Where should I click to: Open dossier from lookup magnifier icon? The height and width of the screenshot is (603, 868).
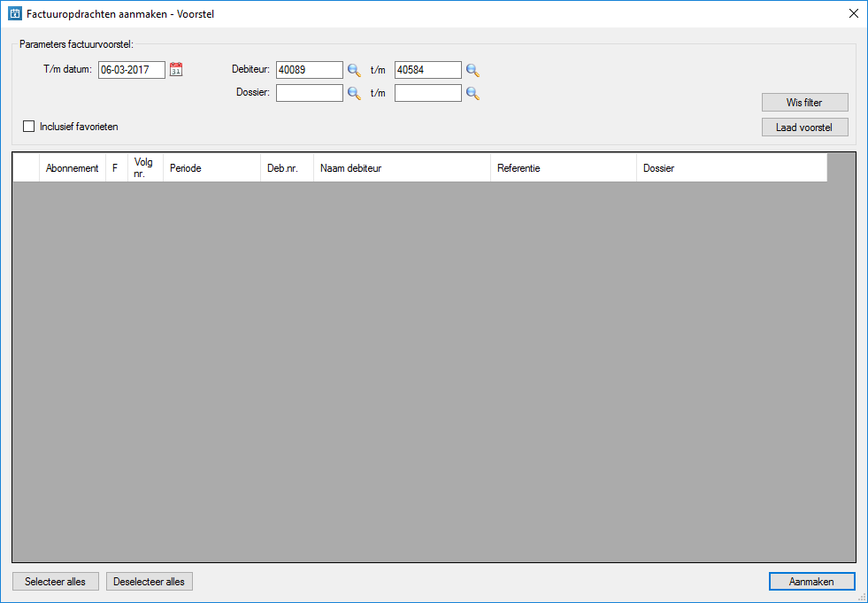pos(354,93)
